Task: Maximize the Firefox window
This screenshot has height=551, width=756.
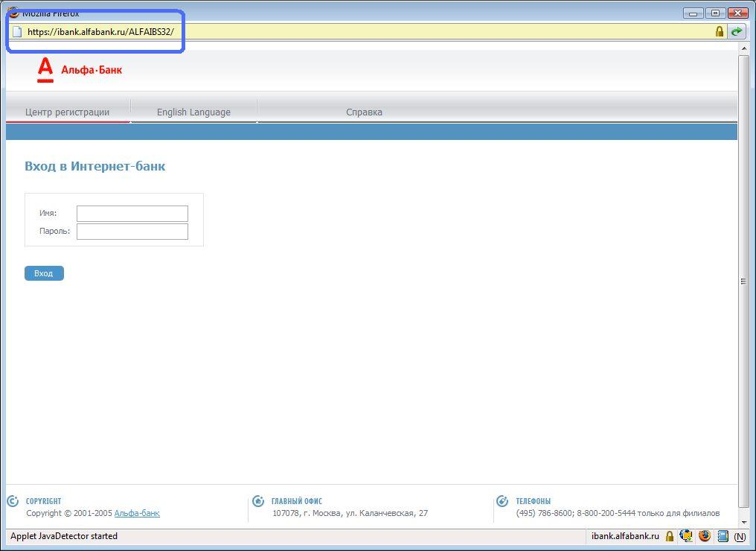Action: (716, 13)
